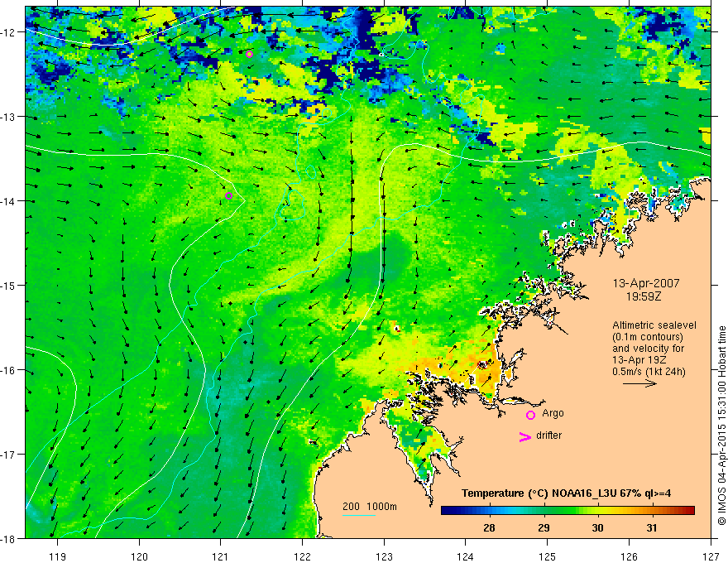
Task: Click the '0.5m/s (1kt 24h)' scale text
Action: (649, 372)
